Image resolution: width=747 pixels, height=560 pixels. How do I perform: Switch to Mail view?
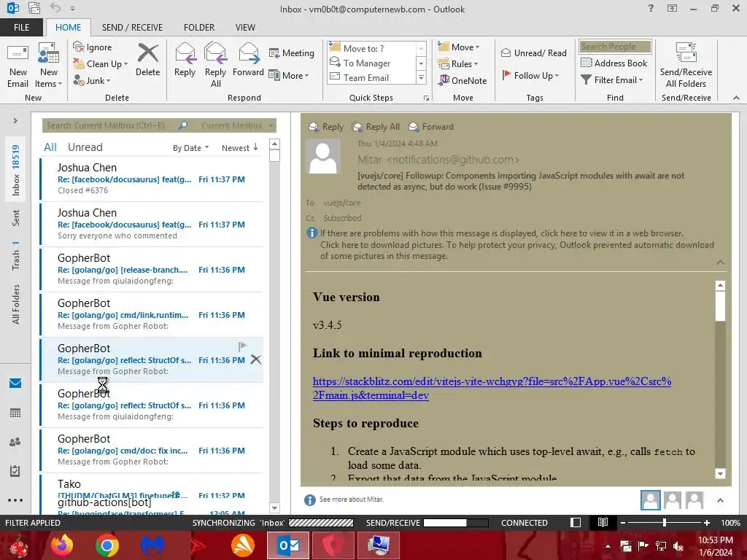(x=15, y=383)
